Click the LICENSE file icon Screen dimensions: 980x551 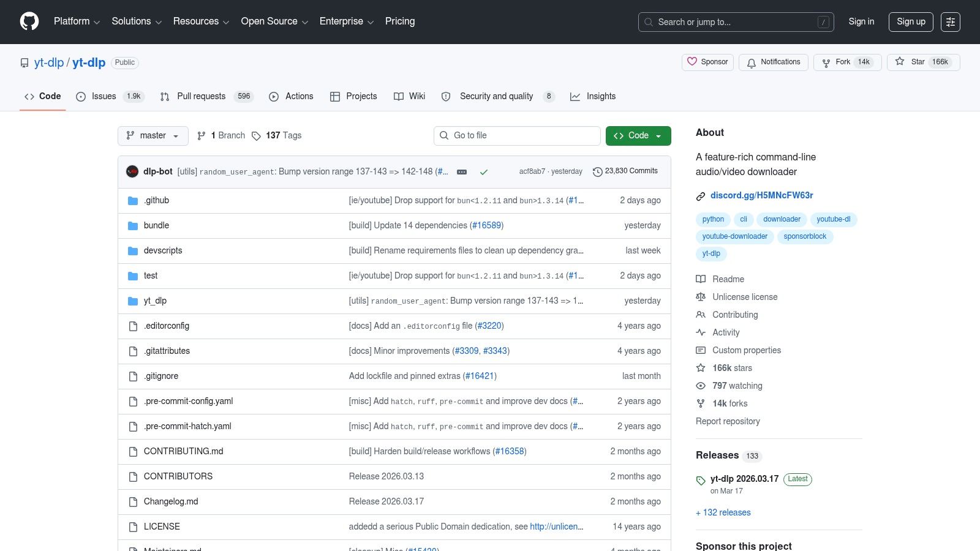point(133,527)
